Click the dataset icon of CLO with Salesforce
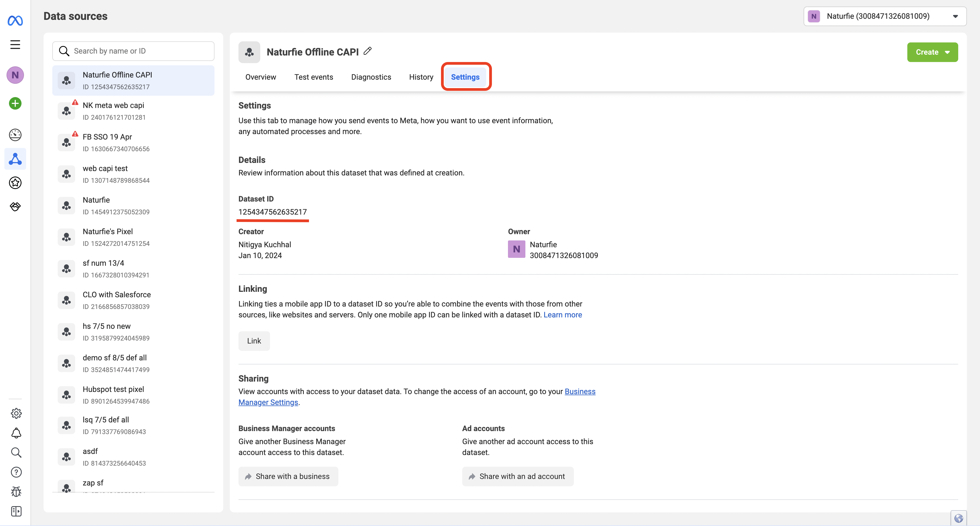 [x=66, y=300]
